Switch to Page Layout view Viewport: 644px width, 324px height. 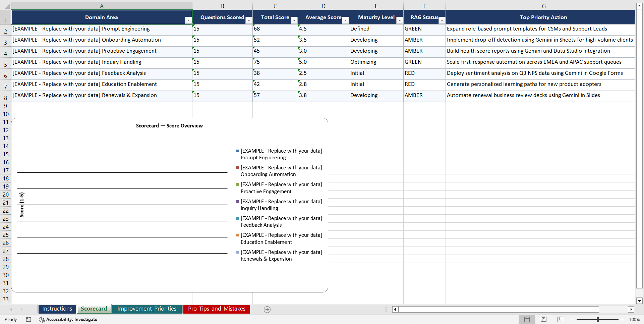coord(543,319)
